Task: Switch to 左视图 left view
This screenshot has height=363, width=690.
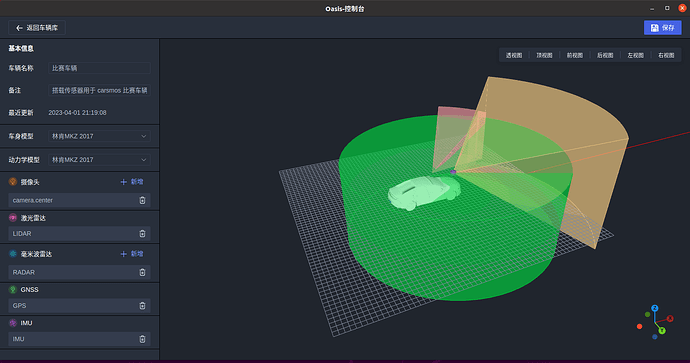Action: pyautogui.click(x=635, y=55)
